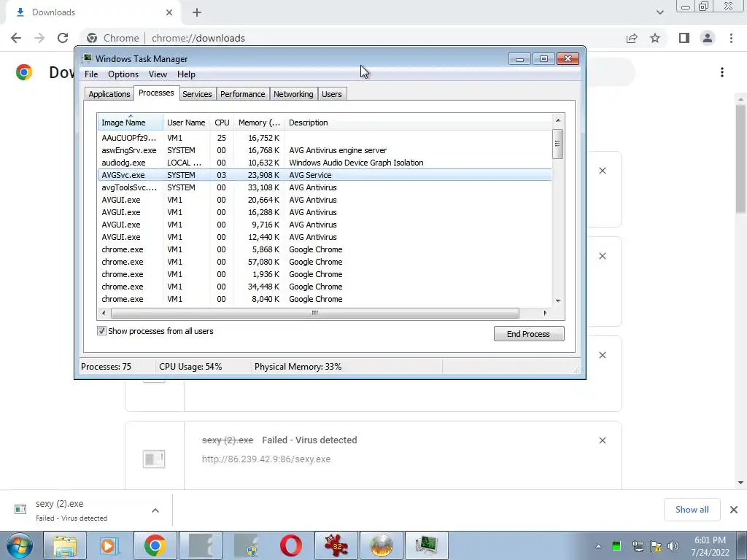Sort processes by CPU column header
The height and width of the screenshot is (560, 747).
222,122
